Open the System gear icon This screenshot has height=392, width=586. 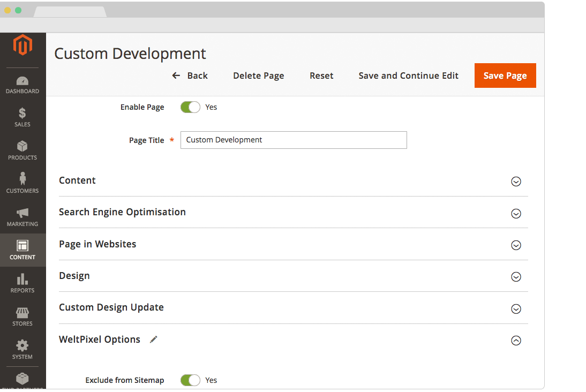click(x=22, y=346)
